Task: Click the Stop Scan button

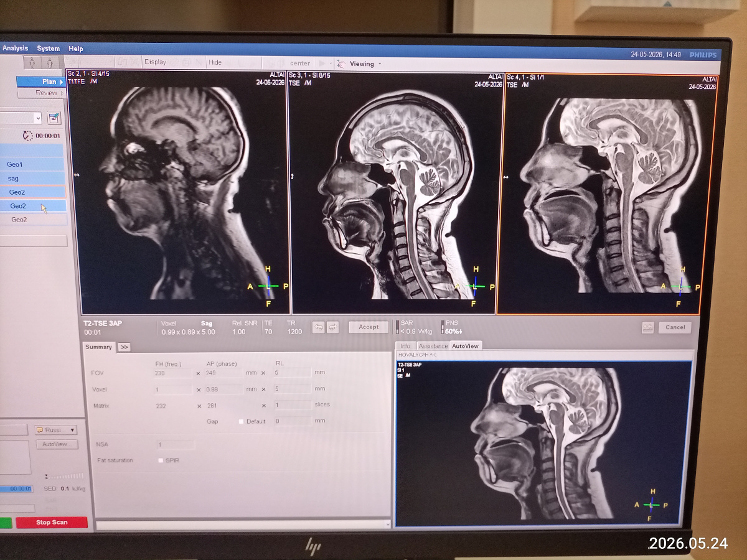Action: click(52, 523)
